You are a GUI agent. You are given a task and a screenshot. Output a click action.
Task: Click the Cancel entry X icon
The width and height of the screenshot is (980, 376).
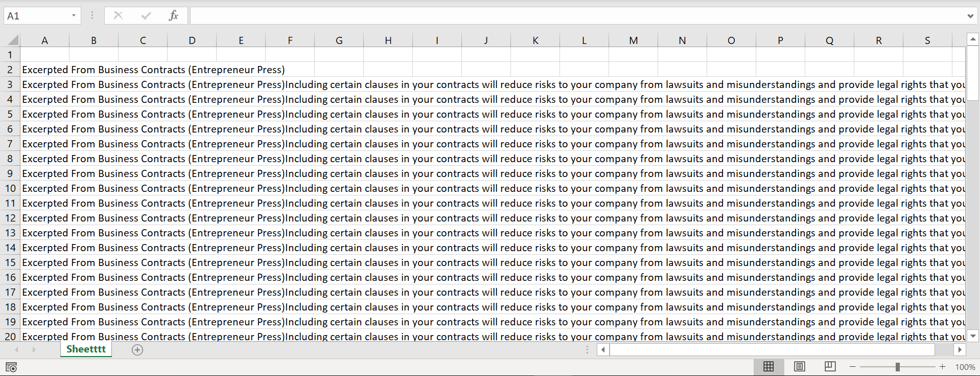pyautogui.click(x=118, y=15)
